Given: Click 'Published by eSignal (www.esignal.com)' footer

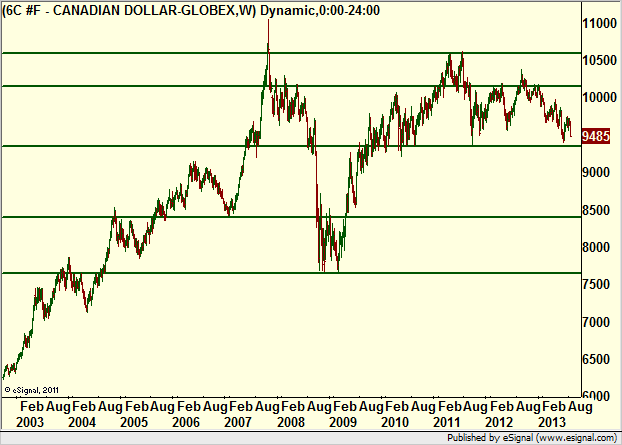Looking at the screenshot, I should point(532,438).
